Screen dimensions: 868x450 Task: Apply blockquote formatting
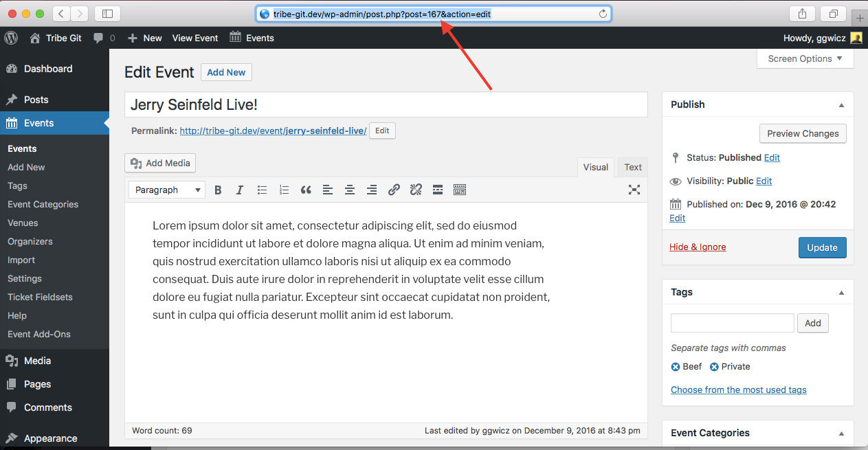click(x=306, y=190)
